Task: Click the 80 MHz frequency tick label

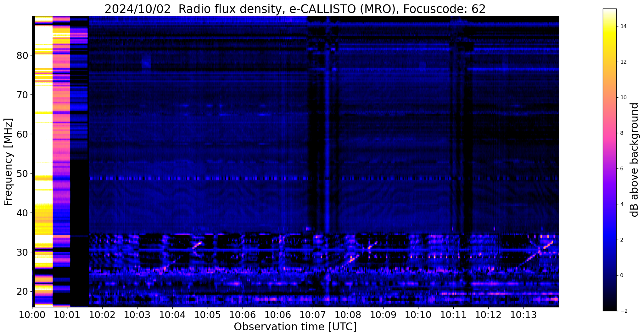Action: [22, 56]
